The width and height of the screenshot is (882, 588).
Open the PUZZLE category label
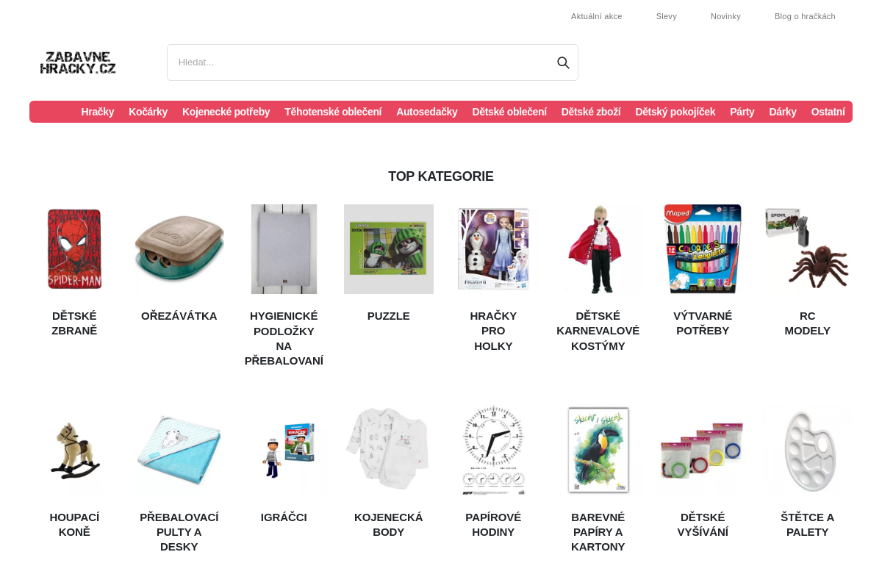pos(389,316)
